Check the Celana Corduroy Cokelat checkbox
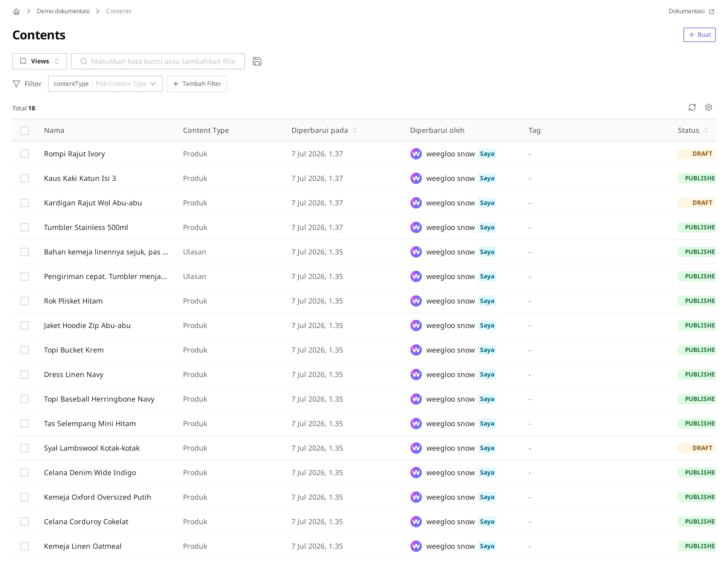The image size is (728, 562). (x=24, y=522)
